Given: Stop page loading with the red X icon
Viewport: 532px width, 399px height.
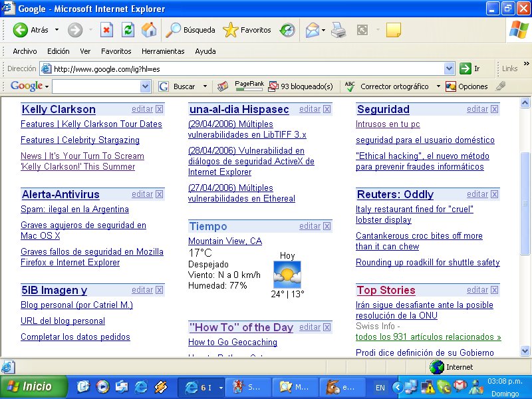Looking at the screenshot, I should pyautogui.click(x=106, y=30).
